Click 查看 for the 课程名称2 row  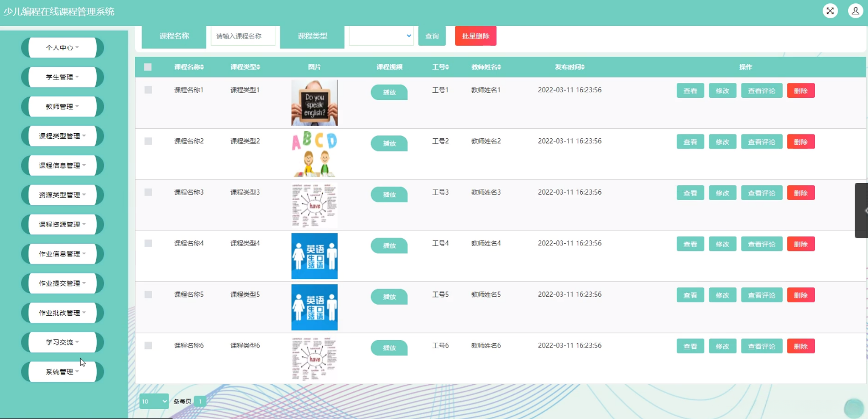(691, 142)
